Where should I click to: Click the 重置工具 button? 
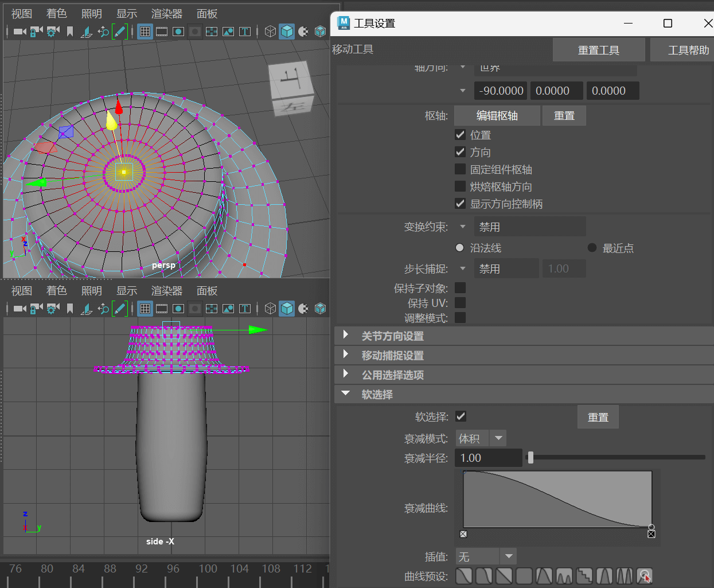(x=598, y=50)
